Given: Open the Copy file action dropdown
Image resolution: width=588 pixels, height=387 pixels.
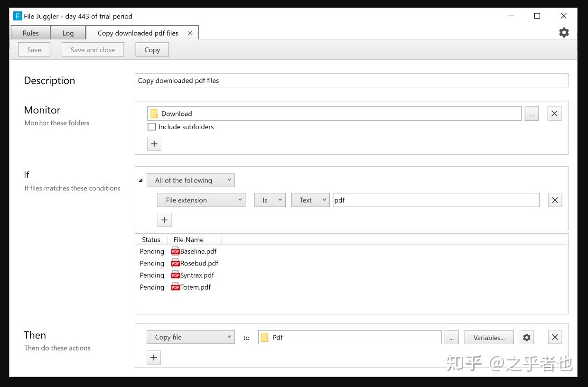Looking at the screenshot, I should [x=190, y=337].
